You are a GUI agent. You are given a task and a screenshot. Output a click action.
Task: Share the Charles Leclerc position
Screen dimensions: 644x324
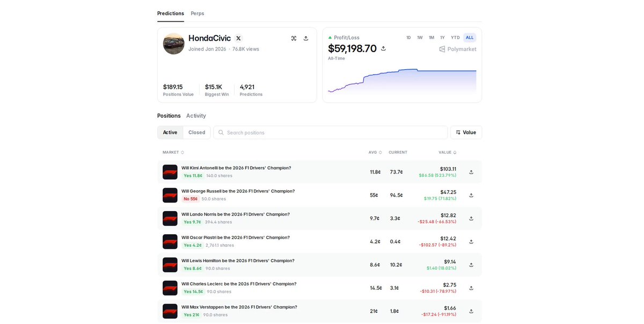click(471, 287)
